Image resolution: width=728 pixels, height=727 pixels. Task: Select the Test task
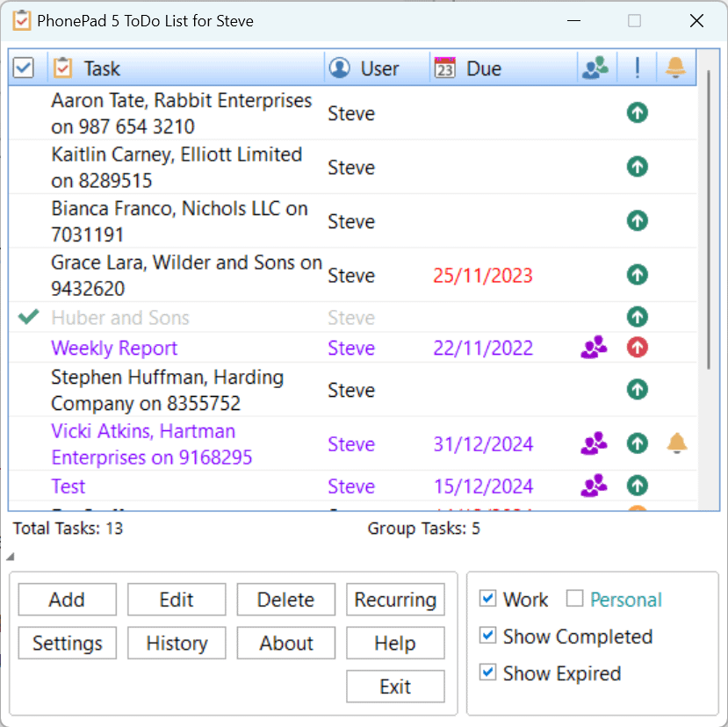[x=353, y=486]
